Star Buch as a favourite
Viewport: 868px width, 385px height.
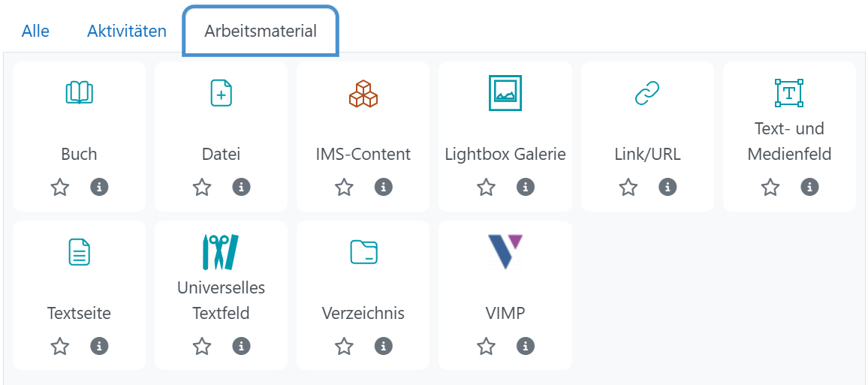click(x=60, y=187)
